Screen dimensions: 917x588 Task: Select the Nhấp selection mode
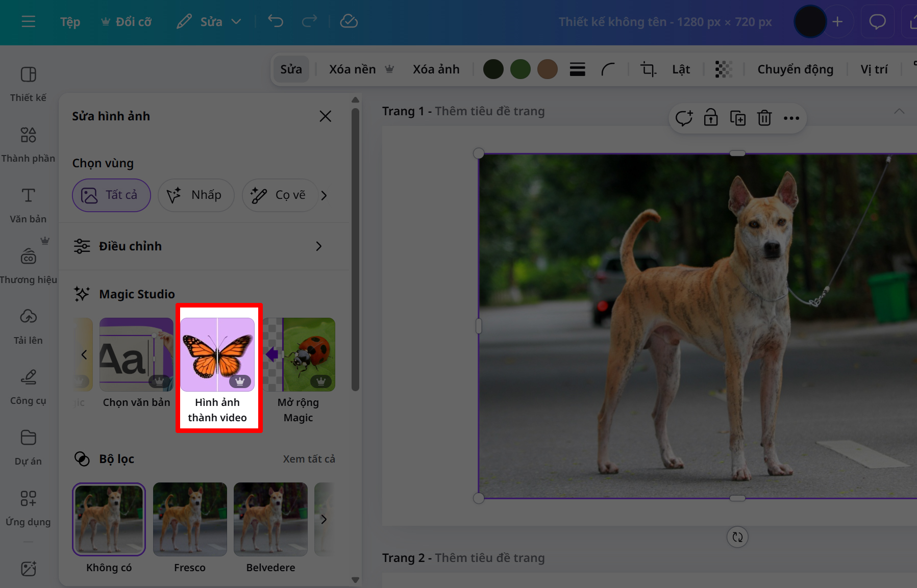196,195
